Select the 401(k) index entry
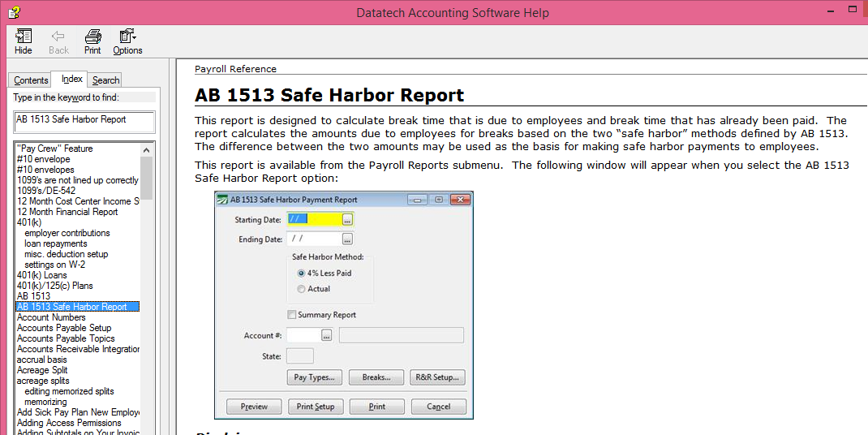This screenshot has width=868, height=435. pyautogui.click(x=29, y=222)
